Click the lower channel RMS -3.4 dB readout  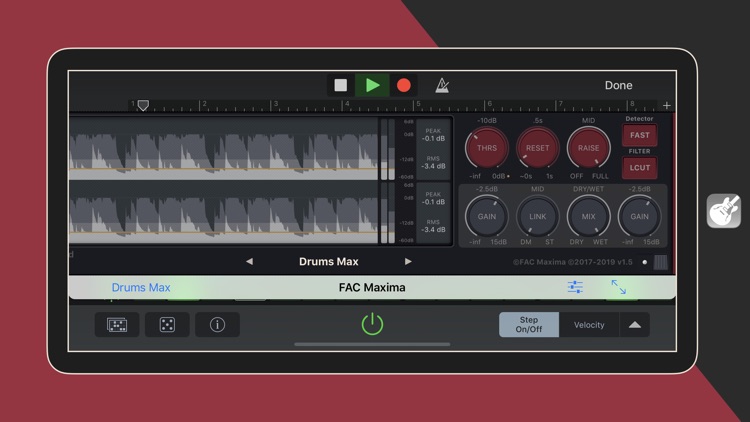[x=433, y=226]
